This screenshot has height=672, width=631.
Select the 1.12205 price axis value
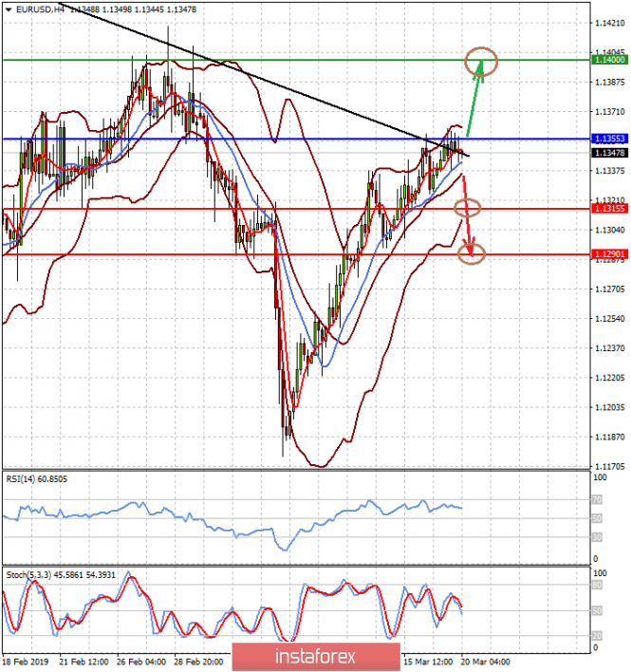(x=610, y=378)
